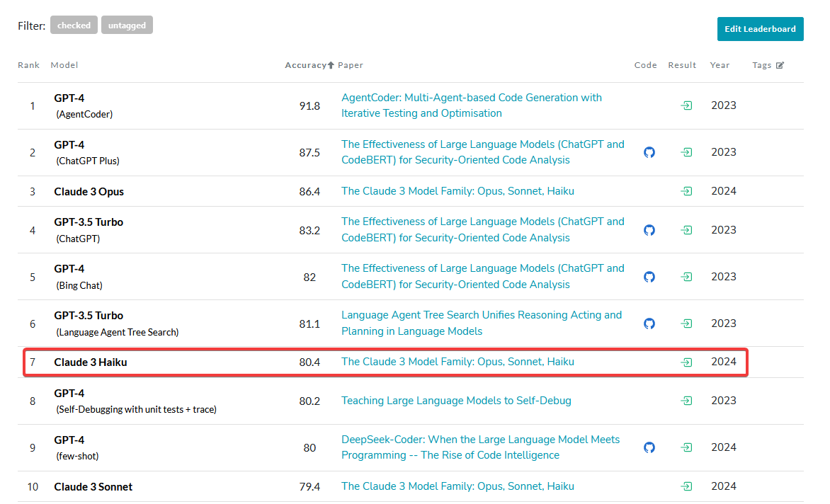Viewport: 830px width, 504px height.
Task: Open AgentCoder Multi-Agent-based Code Generation paper
Action: pos(472,105)
